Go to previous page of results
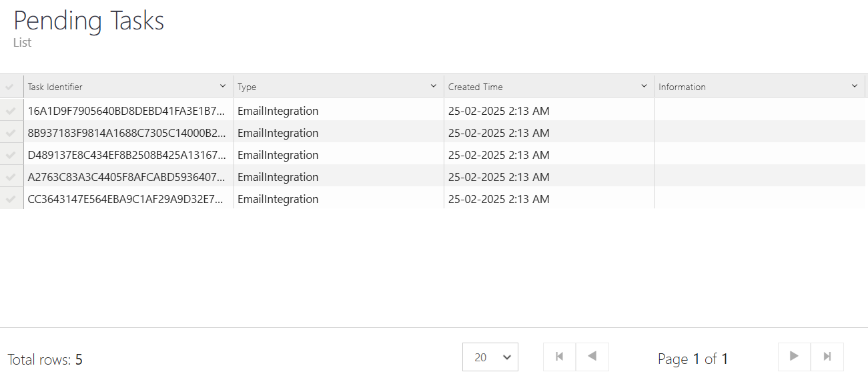This screenshot has height=382, width=868. [592, 357]
